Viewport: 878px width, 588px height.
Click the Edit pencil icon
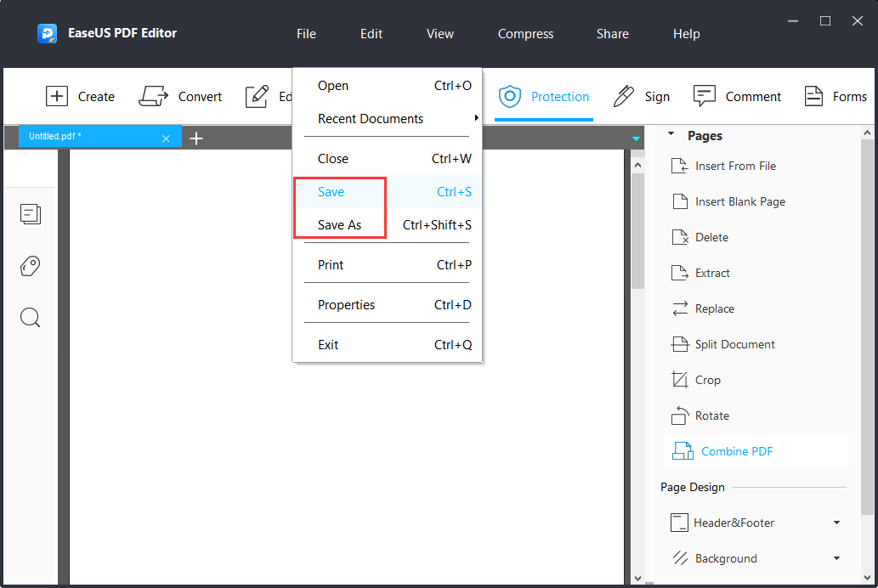point(257,96)
